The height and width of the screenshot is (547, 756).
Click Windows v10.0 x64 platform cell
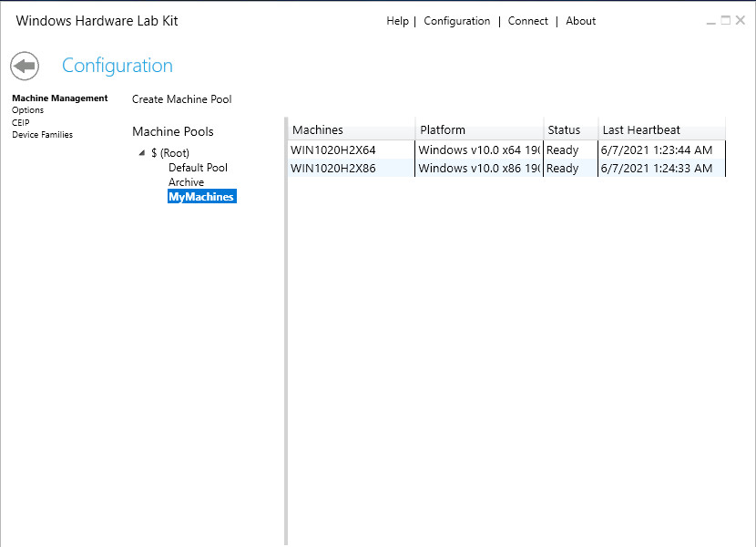pos(479,150)
